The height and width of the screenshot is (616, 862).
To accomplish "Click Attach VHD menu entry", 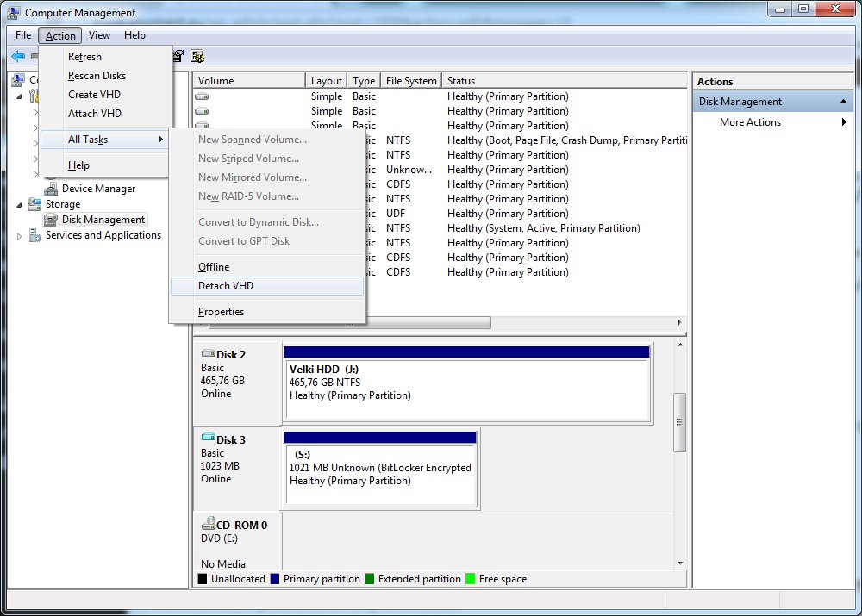I will [95, 114].
